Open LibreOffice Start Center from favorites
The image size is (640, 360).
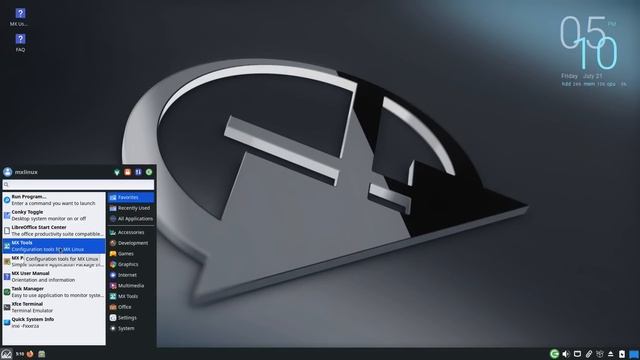pyautogui.click(x=54, y=231)
